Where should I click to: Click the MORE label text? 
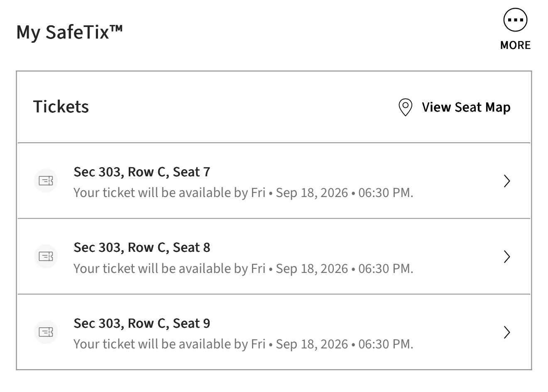pyautogui.click(x=515, y=45)
